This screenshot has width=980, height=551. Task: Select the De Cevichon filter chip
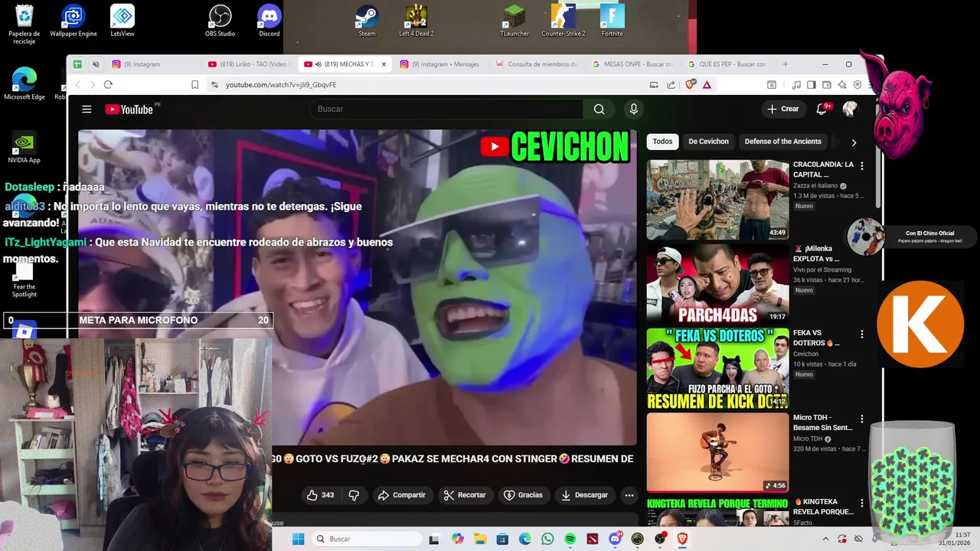point(708,142)
